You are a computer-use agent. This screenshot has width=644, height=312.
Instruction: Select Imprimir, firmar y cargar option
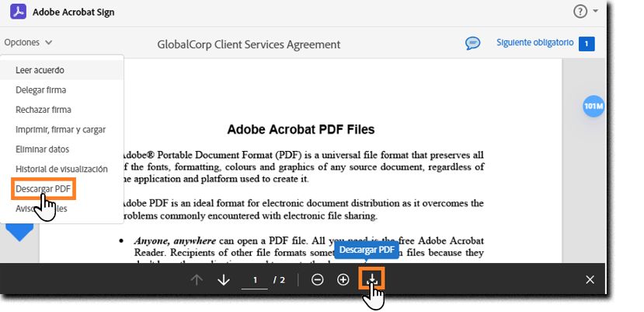[x=62, y=129]
